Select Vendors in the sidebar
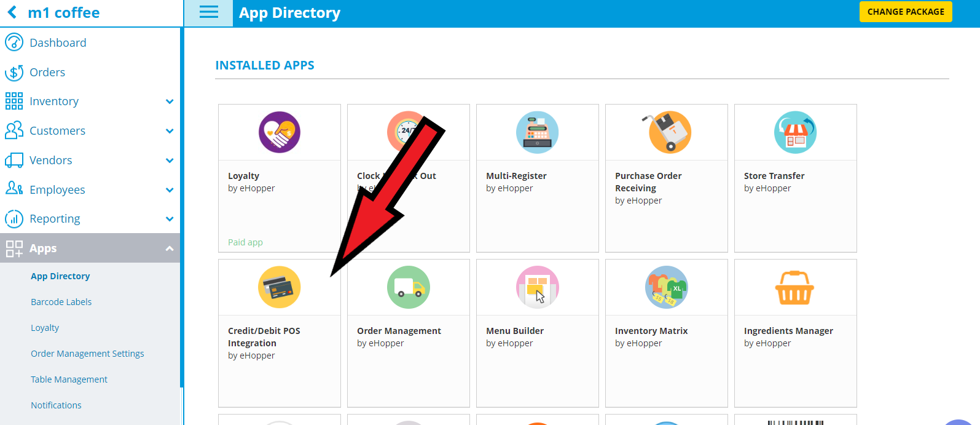This screenshot has width=980, height=425. pos(51,161)
